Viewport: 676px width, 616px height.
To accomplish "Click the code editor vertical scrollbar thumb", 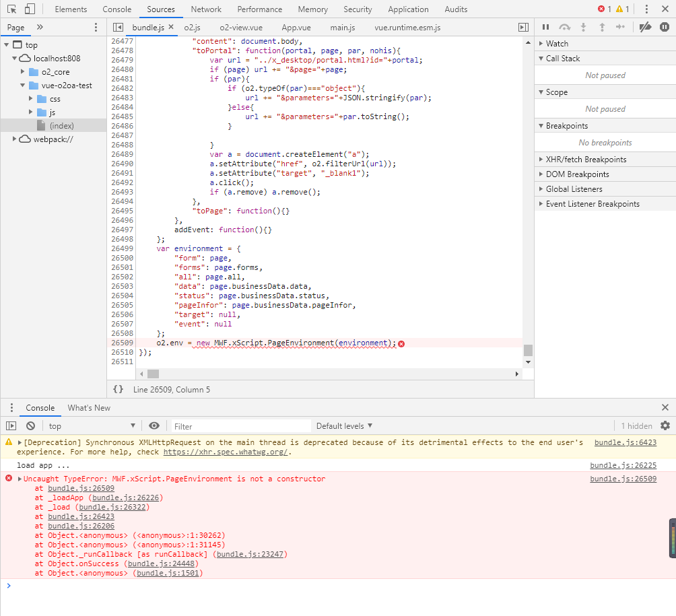I will point(528,350).
